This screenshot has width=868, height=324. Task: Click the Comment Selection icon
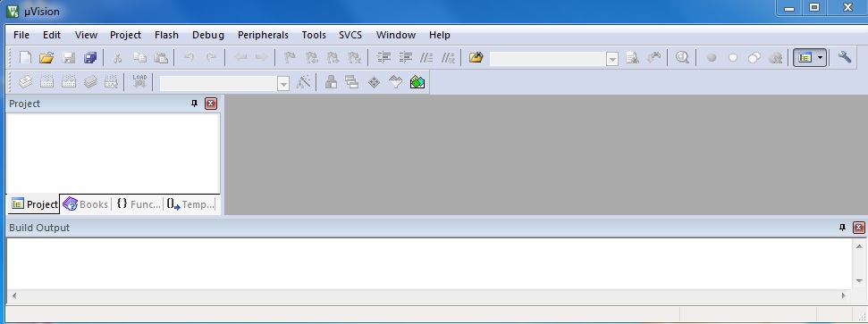426,57
